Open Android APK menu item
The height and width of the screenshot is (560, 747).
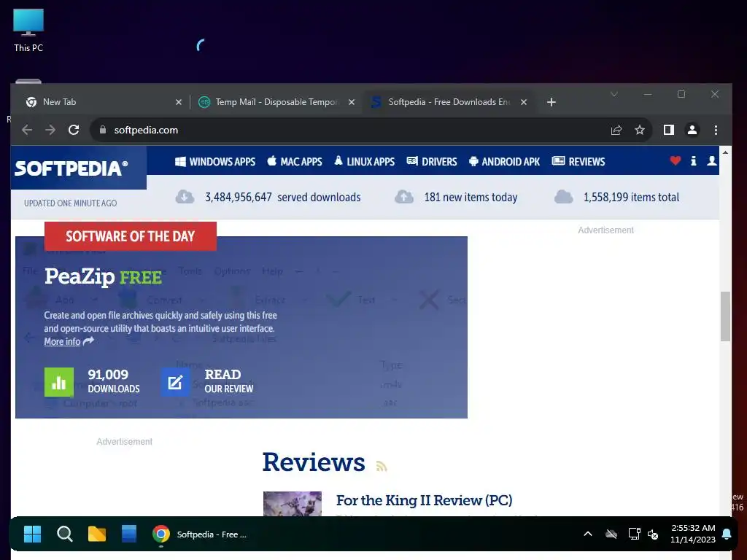[x=505, y=161]
